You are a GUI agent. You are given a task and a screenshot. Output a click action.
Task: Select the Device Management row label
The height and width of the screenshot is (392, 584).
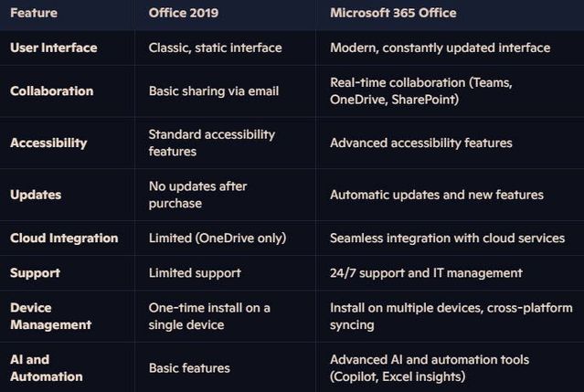tap(50, 316)
